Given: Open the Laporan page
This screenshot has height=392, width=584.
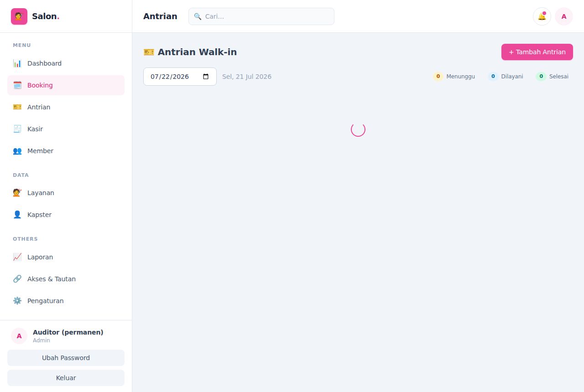Looking at the screenshot, I should [x=66, y=257].
